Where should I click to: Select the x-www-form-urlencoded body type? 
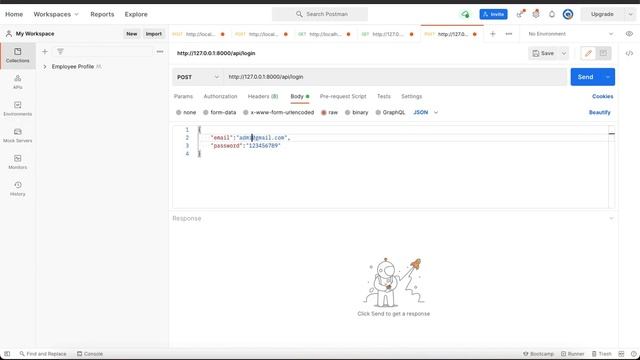278,112
